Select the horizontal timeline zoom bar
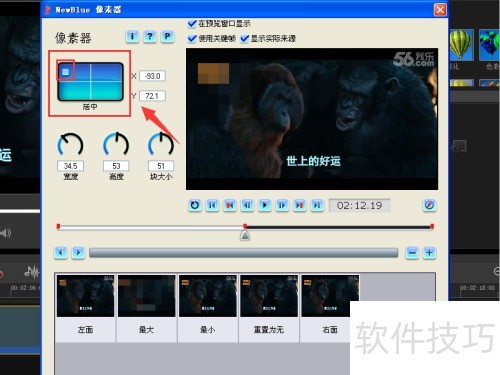The width and height of the screenshot is (500, 375). pyautogui.click(x=243, y=253)
